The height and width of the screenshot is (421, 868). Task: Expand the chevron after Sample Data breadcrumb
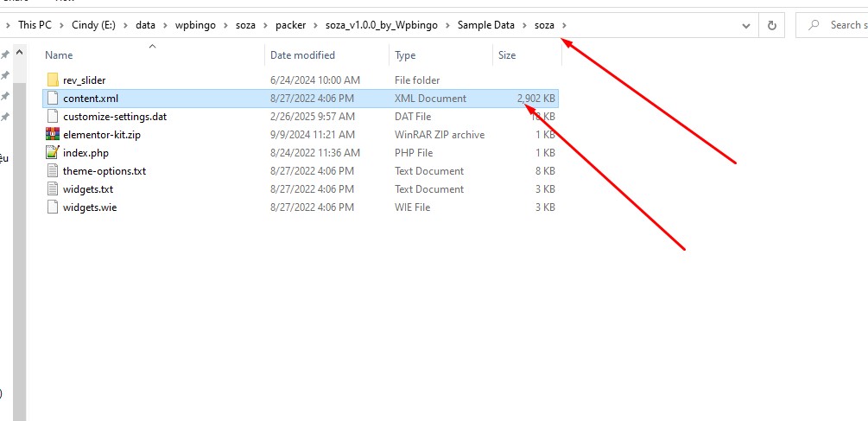[523, 26]
